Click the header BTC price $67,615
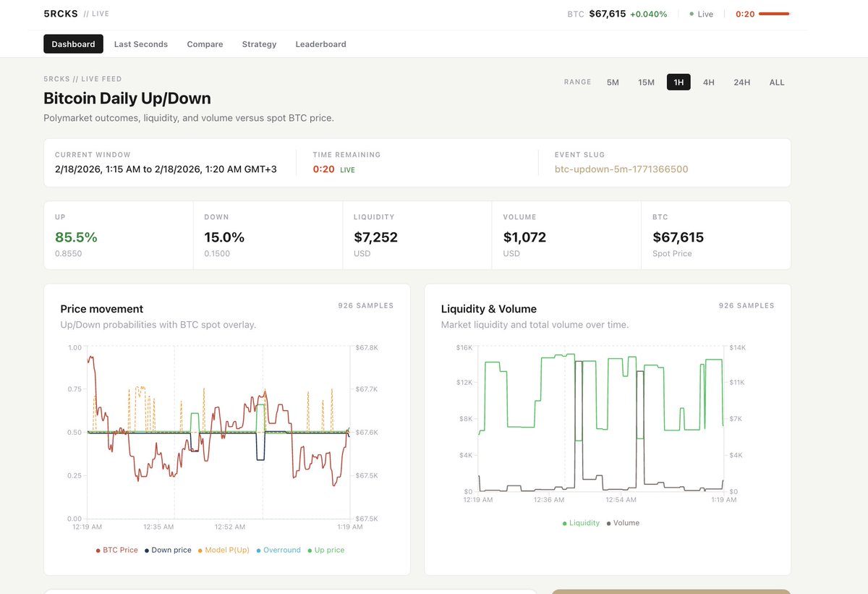The height and width of the screenshot is (594, 868). 608,14
